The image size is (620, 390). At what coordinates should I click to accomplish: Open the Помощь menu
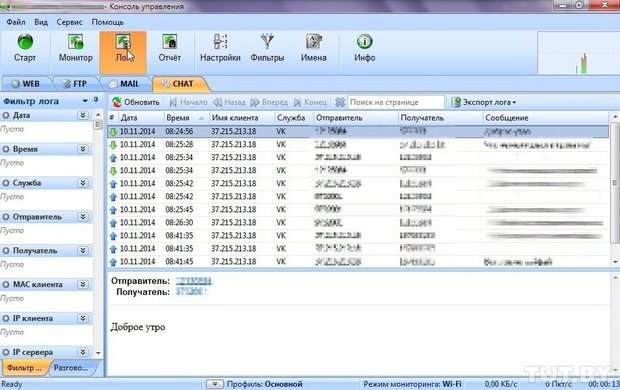pyautogui.click(x=108, y=22)
